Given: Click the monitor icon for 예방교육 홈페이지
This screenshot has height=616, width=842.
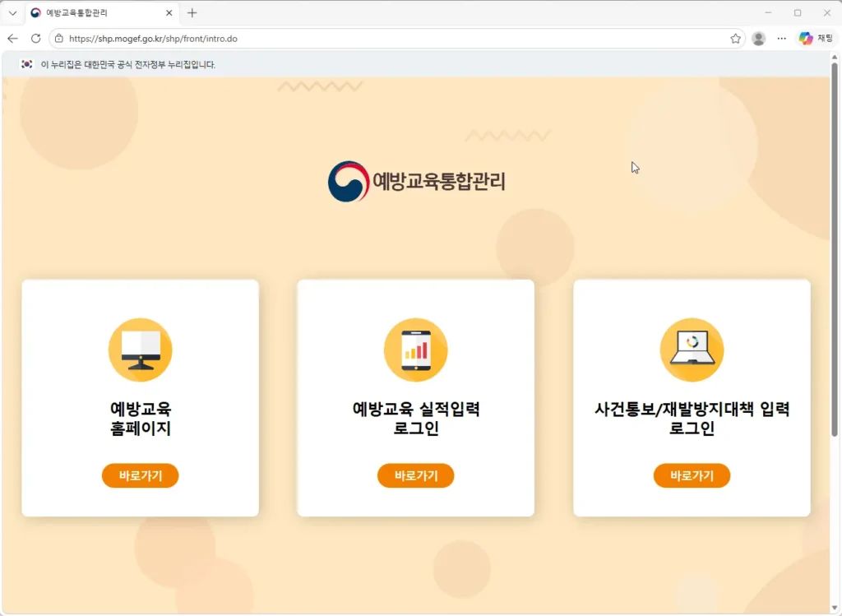Looking at the screenshot, I should pos(140,350).
